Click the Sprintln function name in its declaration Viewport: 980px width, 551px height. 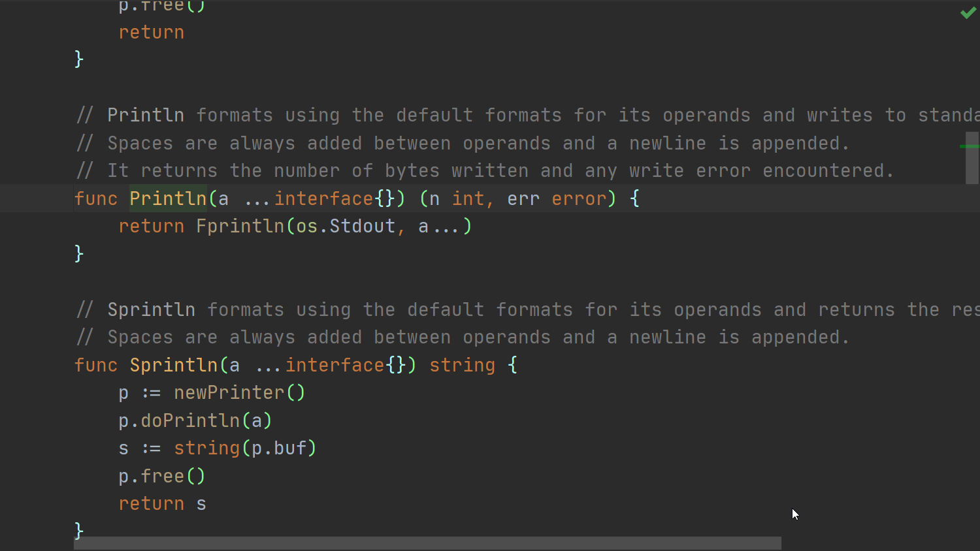173,365
